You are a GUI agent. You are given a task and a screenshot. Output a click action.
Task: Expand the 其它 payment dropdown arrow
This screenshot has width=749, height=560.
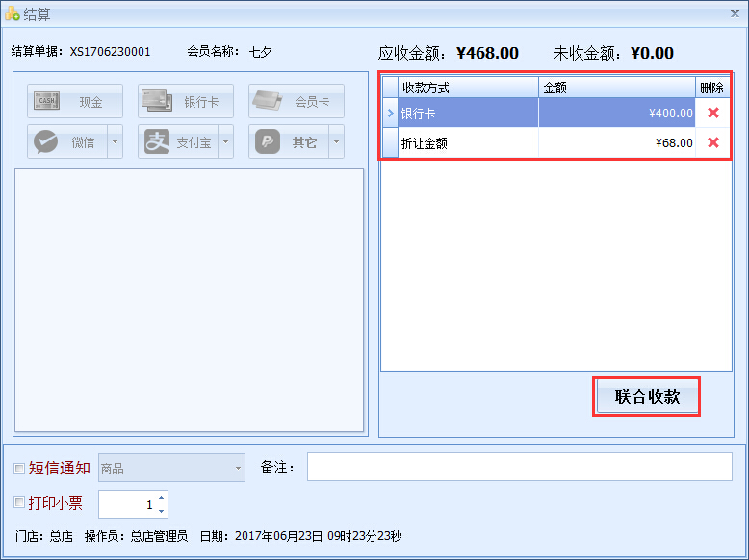[337, 141]
